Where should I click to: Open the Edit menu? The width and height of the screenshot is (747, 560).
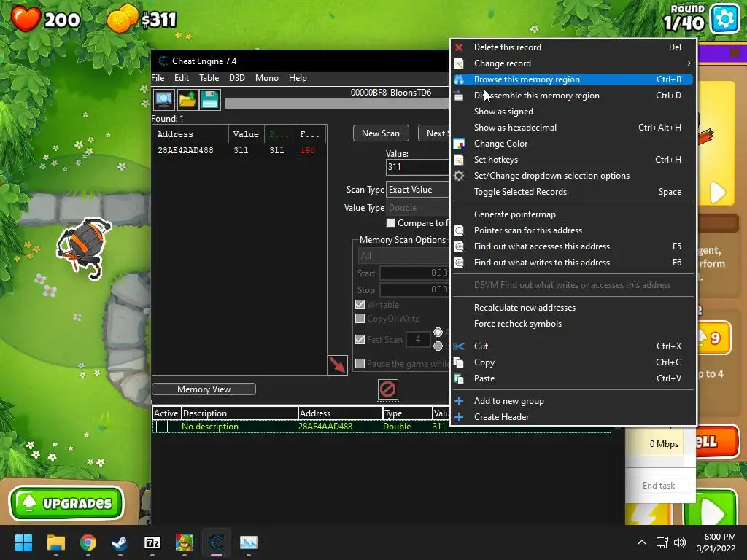coord(182,78)
